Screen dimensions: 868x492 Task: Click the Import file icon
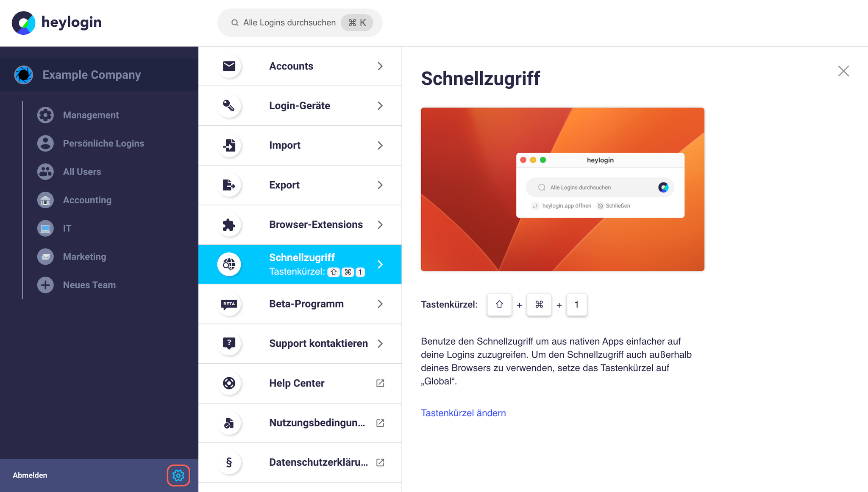coord(229,146)
